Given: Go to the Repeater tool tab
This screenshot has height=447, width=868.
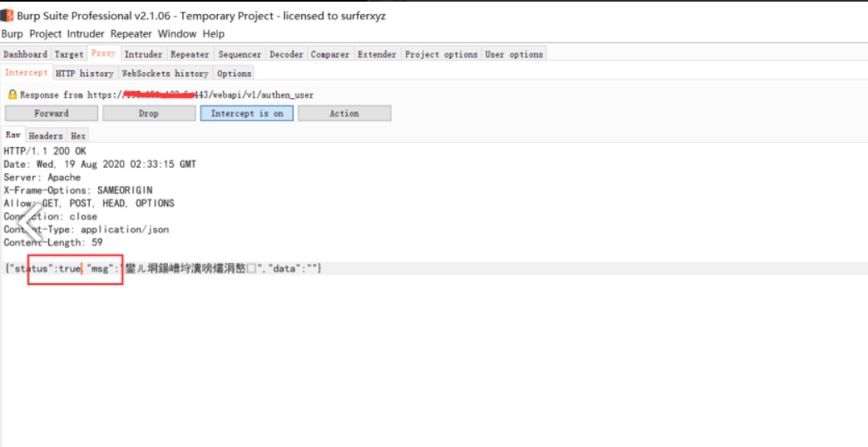Looking at the screenshot, I should [190, 54].
